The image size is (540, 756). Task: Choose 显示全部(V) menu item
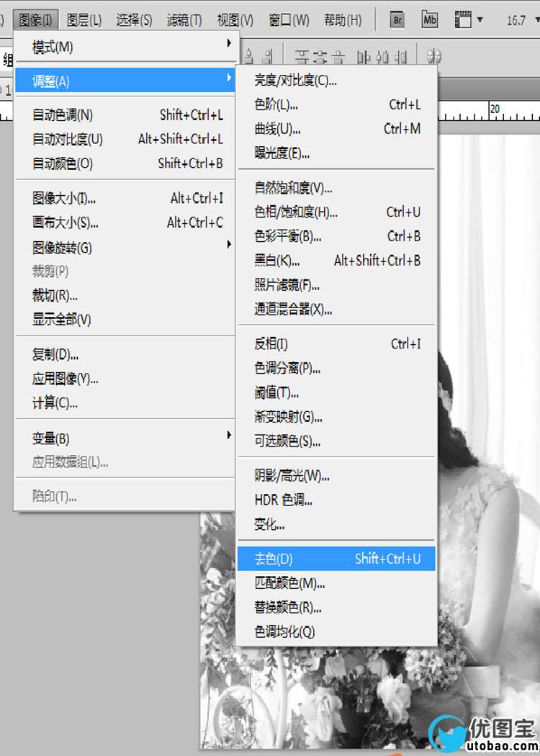(x=126, y=319)
